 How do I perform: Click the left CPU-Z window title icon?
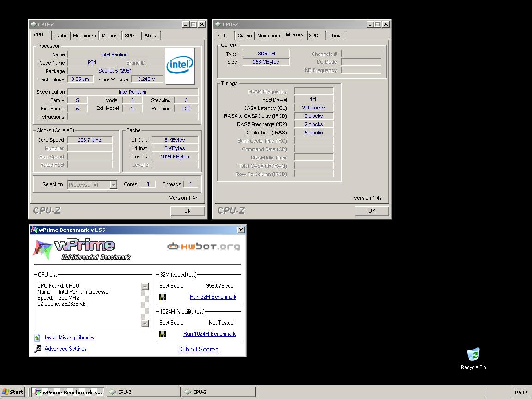34,24
